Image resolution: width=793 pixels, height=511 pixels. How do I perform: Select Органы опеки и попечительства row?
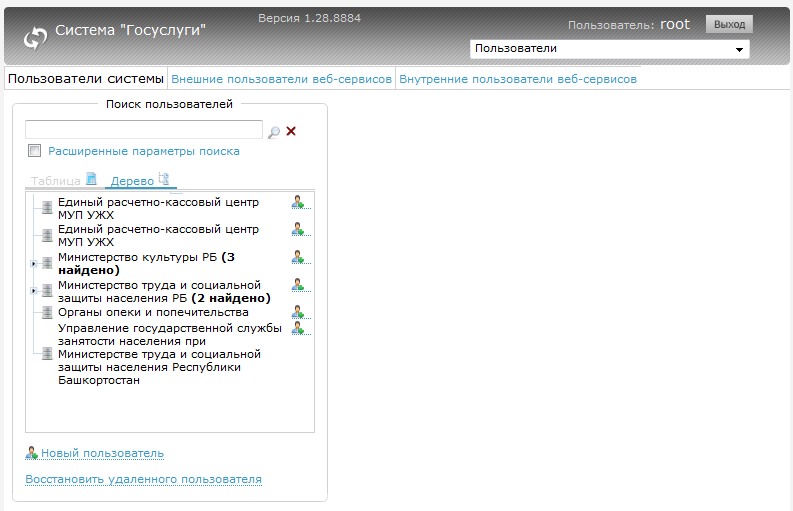pos(153,312)
